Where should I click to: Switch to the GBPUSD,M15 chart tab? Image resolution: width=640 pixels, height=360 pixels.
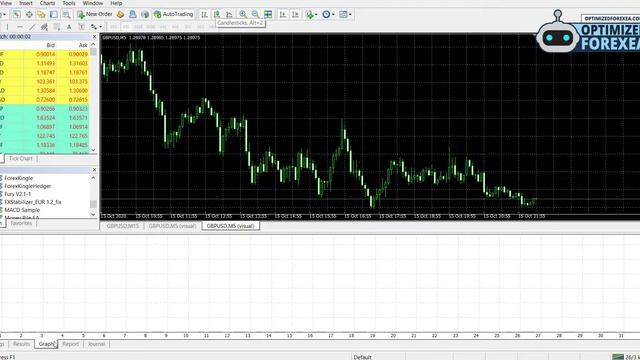(122, 226)
